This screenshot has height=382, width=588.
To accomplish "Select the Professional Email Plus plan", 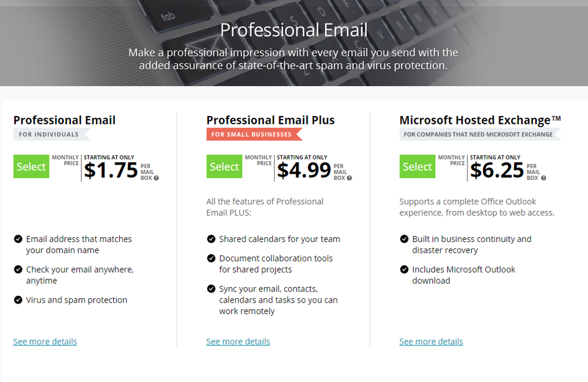I will coord(224,166).
